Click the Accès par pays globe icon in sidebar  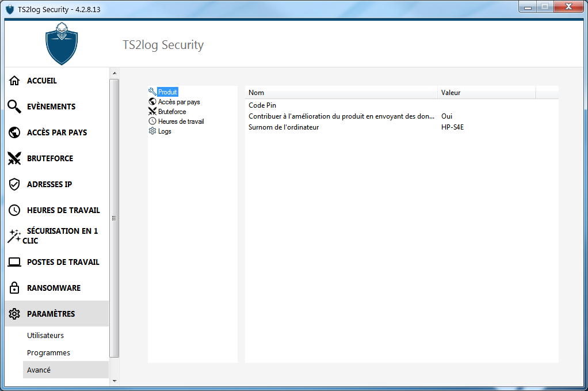point(14,132)
